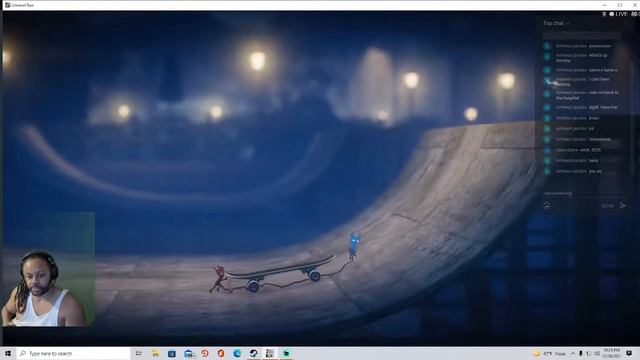Open the emoji picker in chat

[x=547, y=206]
